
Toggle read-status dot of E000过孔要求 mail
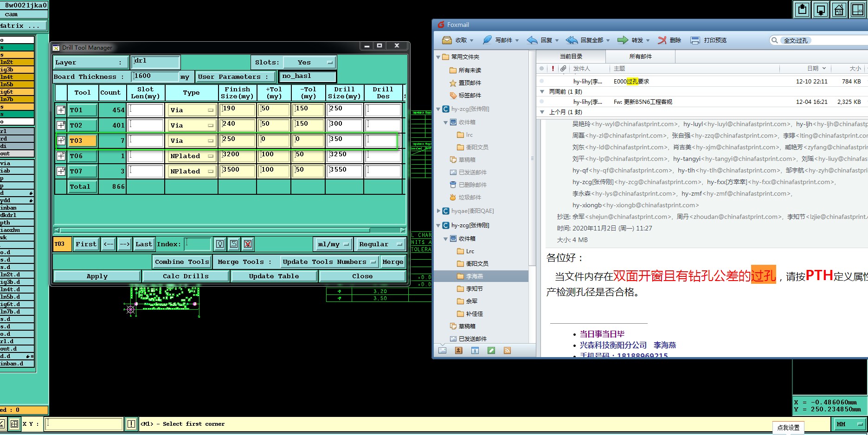(541, 81)
